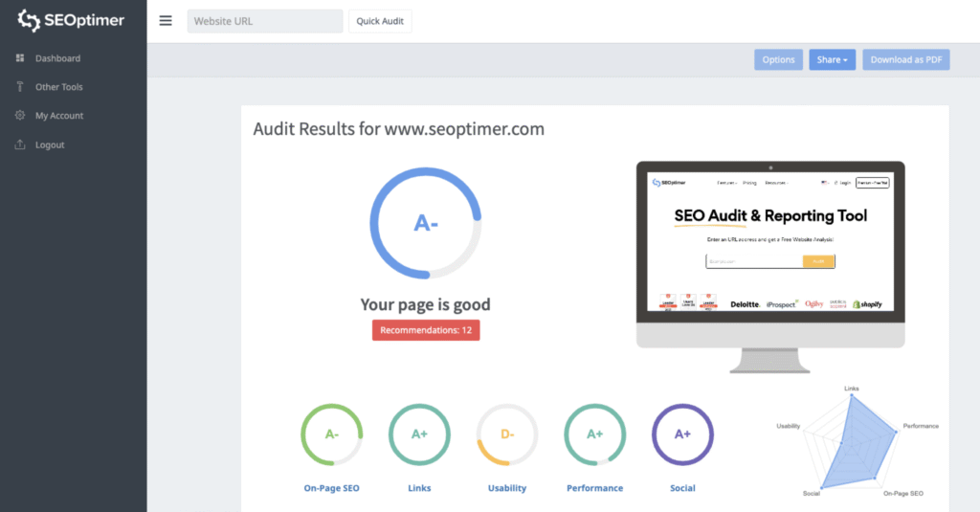The height and width of the screenshot is (512, 980).
Task: Click the On-Page SEO A- score circle
Action: pos(332,434)
